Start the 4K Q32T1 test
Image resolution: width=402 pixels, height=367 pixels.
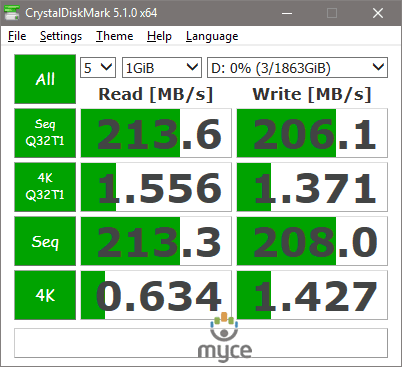(45, 187)
